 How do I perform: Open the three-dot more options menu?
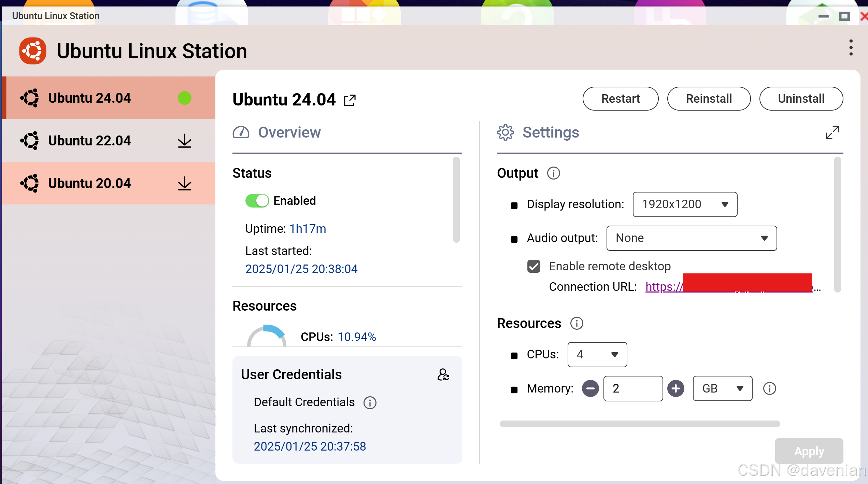(851, 48)
